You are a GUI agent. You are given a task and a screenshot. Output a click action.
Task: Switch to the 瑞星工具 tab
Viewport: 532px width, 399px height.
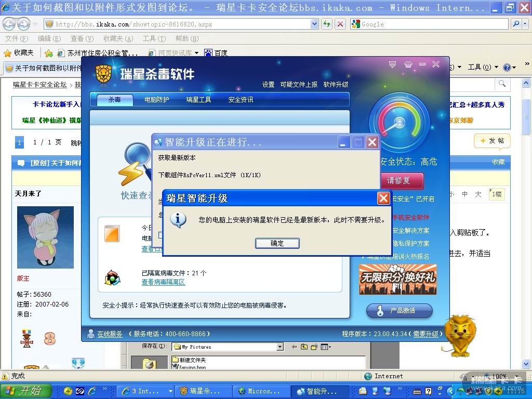click(x=198, y=100)
